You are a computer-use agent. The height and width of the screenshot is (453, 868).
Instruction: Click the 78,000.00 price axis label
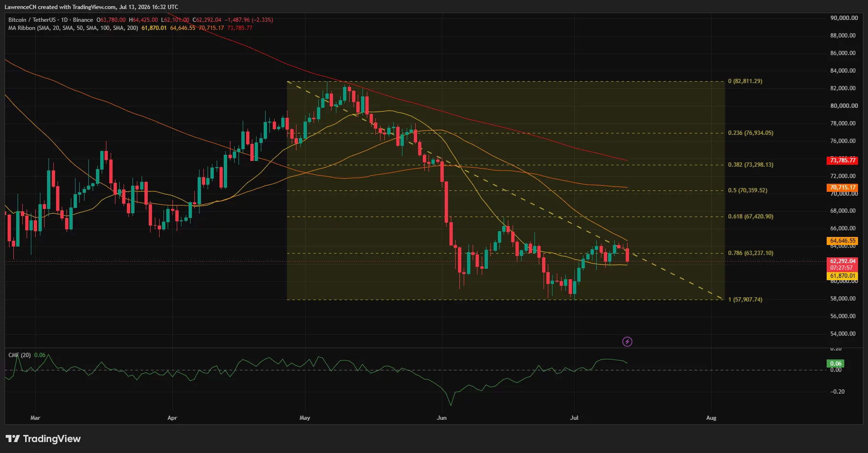click(x=843, y=123)
